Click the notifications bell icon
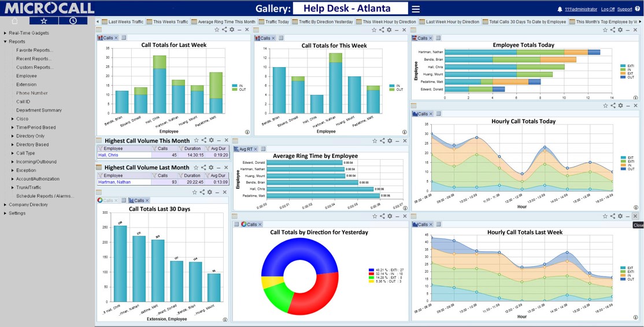Screen dimensions: 644x327 (x=560, y=9)
